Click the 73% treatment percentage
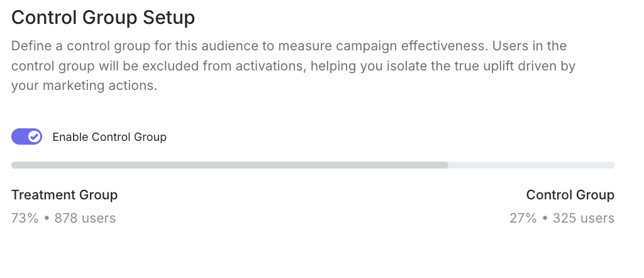644x278 pixels. click(25, 218)
